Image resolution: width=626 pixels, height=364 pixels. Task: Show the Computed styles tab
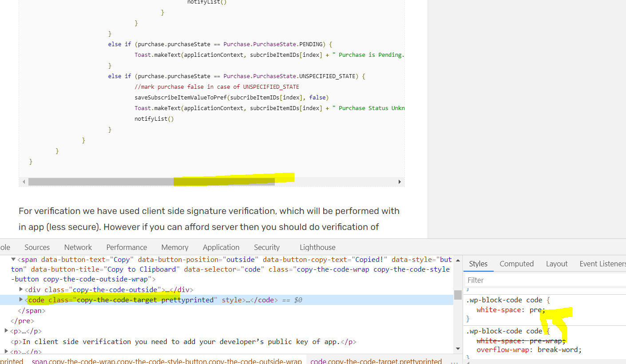click(x=517, y=264)
